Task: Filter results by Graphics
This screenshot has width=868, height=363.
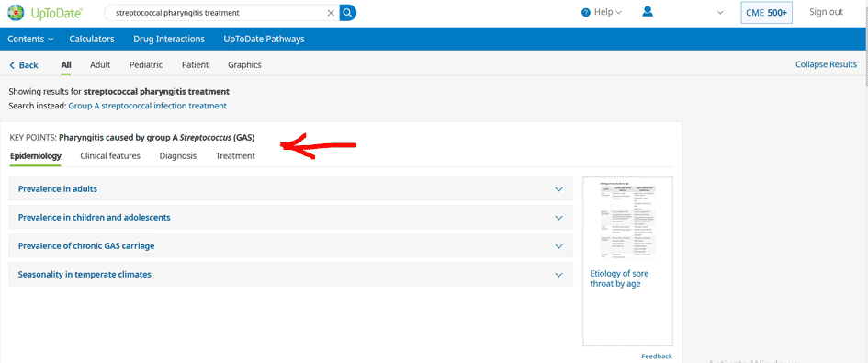Action: 244,65
